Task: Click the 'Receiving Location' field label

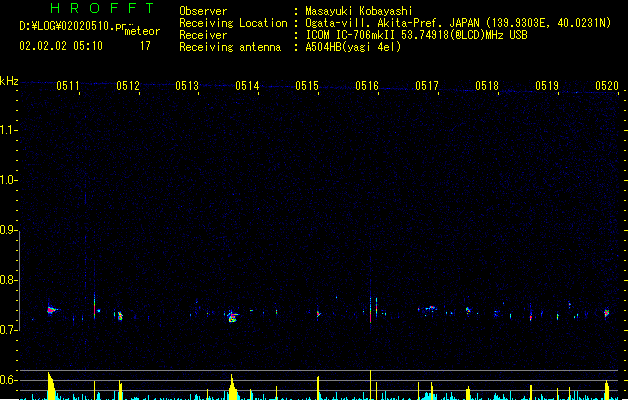Action: click(x=233, y=23)
